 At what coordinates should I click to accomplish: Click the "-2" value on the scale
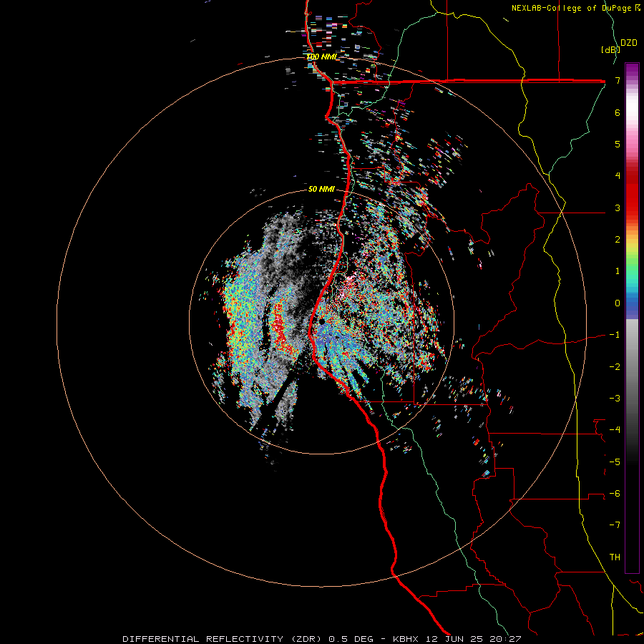coord(615,367)
